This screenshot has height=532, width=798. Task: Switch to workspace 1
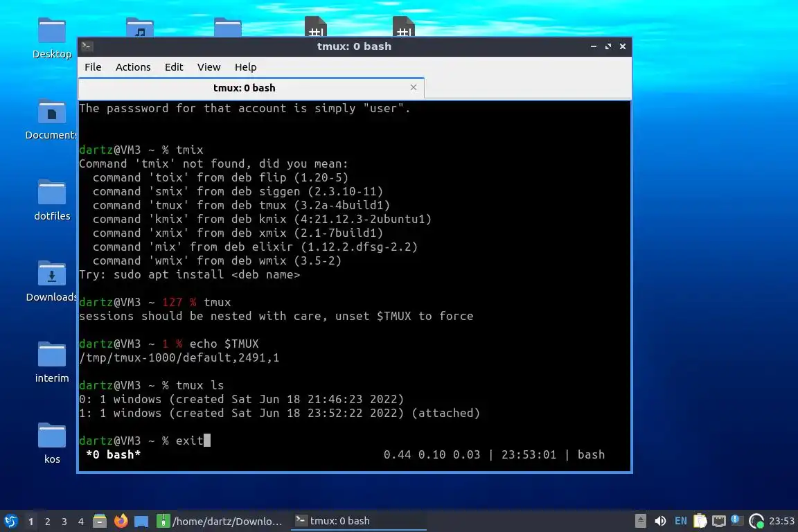click(x=31, y=522)
